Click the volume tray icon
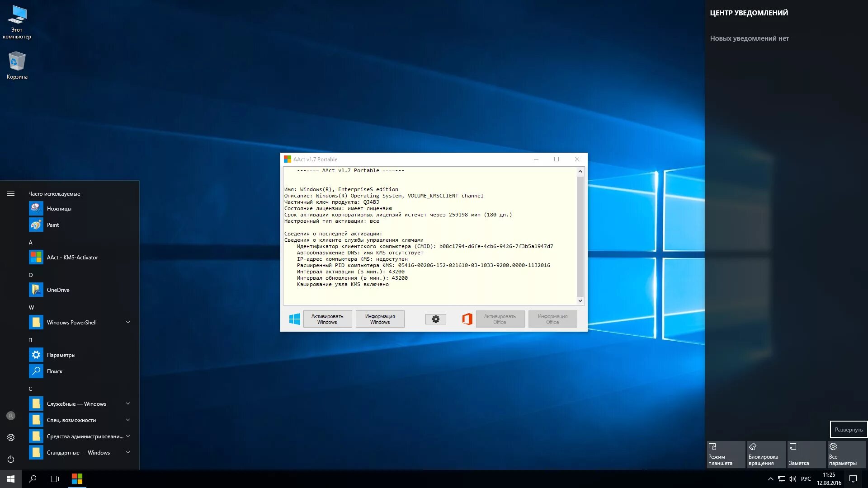Screen dimensions: 868x488 coord(793,479)
